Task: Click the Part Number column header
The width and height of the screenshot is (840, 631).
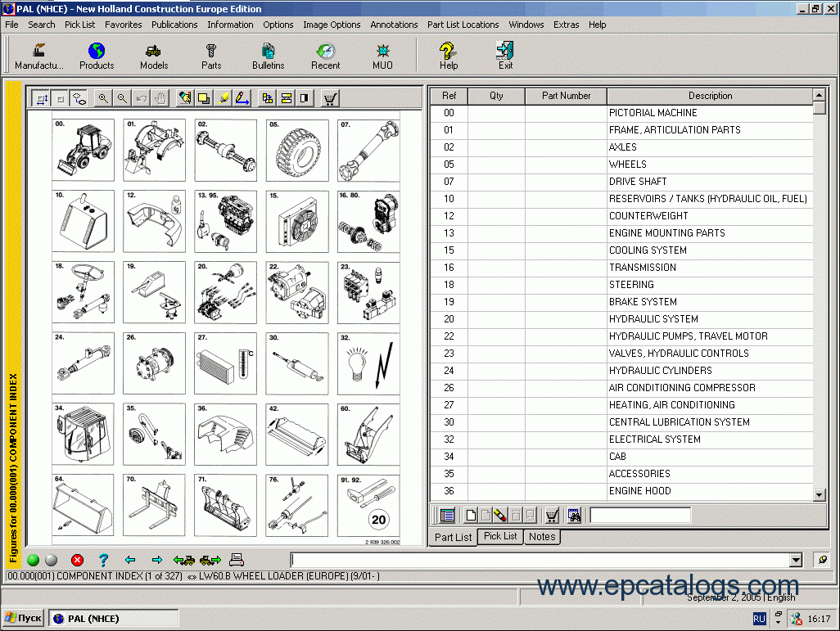Action: point(566,96)
